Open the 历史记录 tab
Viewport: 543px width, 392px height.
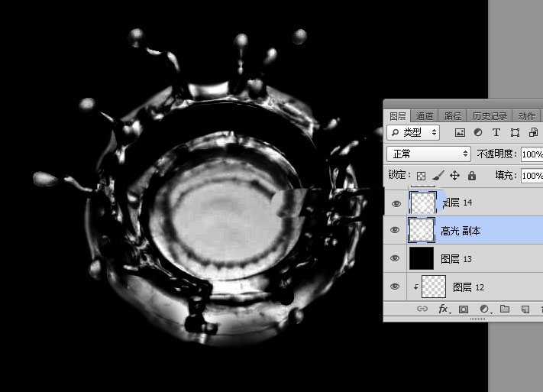[x=489, y=116]
